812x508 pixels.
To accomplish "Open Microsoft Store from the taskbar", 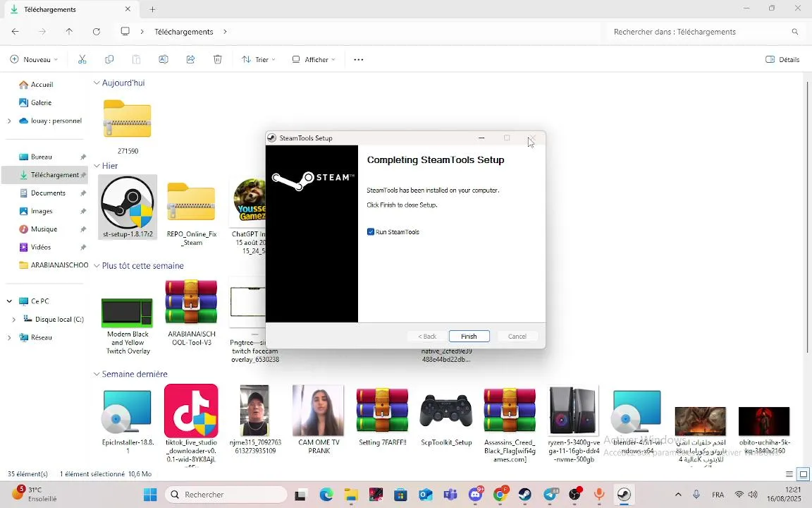I will [x=401, y=495].
